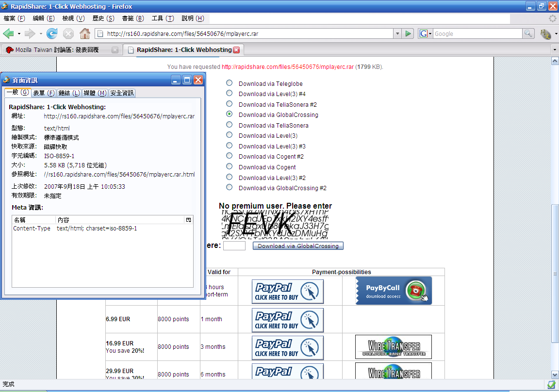The image size is (559, 392).
Task: Click the page vertical scrollbar thumb
Action: coord(555,274)
